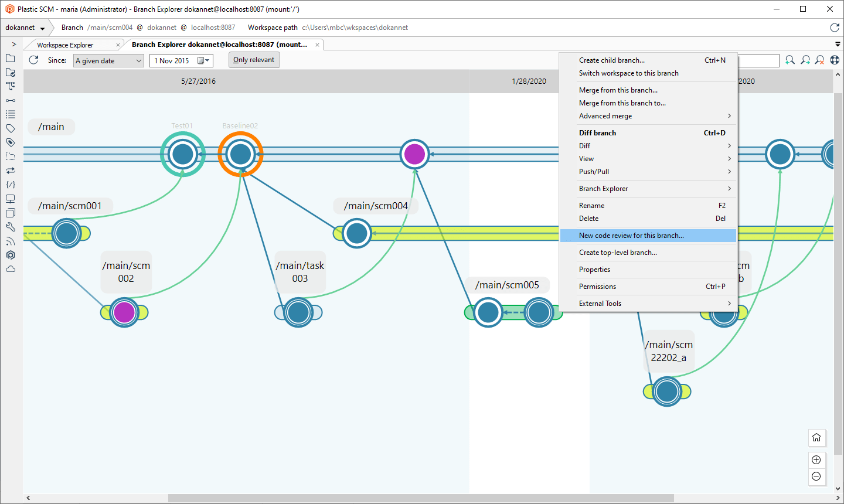The image size is (844, 504).
Task: Open the dokannet repository switcher dropdown
Action: pyautogui.click(x=25, y=27)
